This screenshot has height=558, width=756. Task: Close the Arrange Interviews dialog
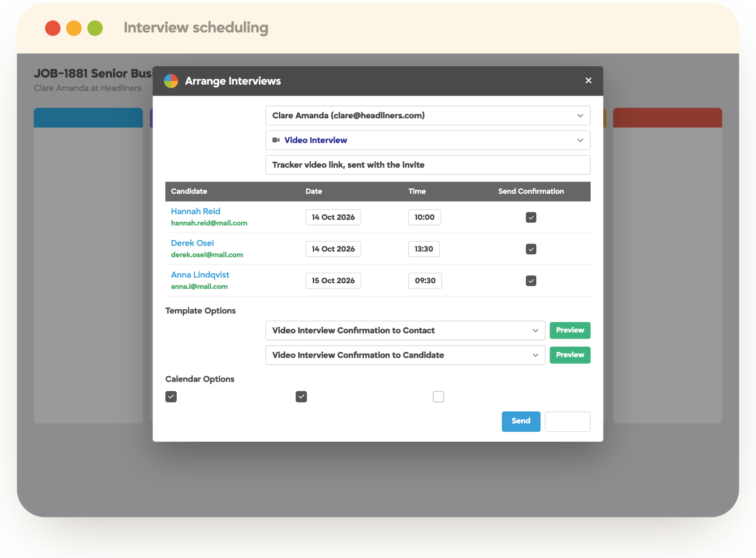[588, 80]
